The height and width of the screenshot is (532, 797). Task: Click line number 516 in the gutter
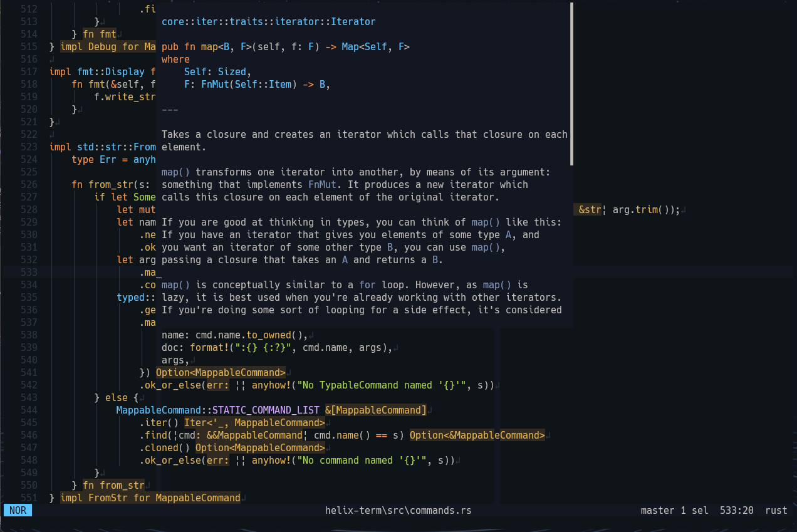(29, 59)
